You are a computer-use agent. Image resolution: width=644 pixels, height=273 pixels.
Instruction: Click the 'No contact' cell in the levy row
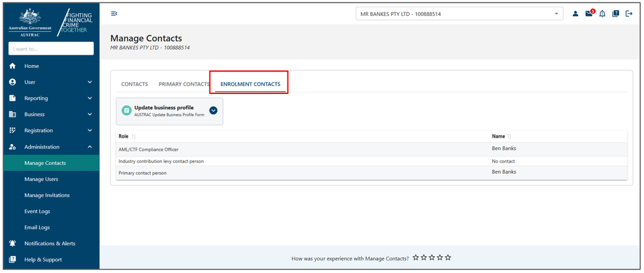pos(503,161)
